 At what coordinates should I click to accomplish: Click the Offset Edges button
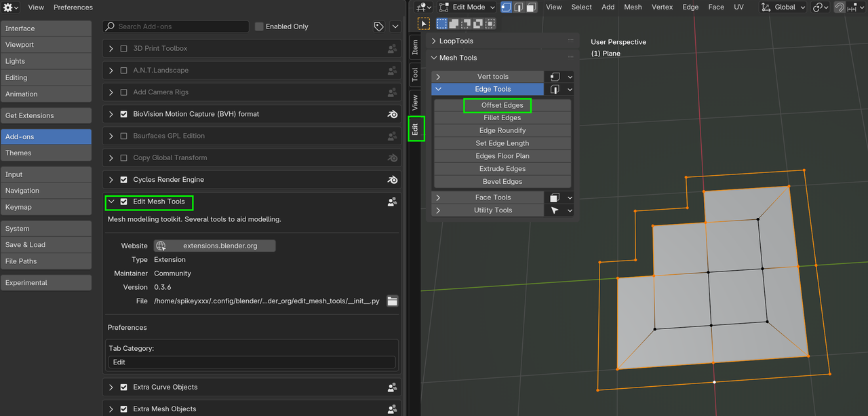(x=502, y=105)
